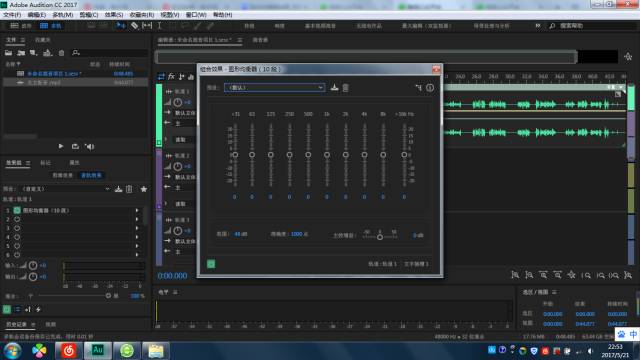Viewport: 640px width, 360px height.
Task: Select the Razor tool
Action: tap(134, 26)
